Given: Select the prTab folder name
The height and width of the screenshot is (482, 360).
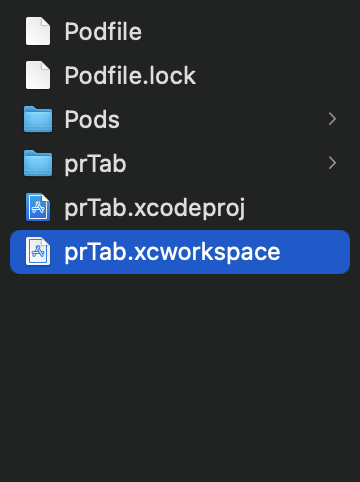Looking at the screenshot, I should click(95, 164).
